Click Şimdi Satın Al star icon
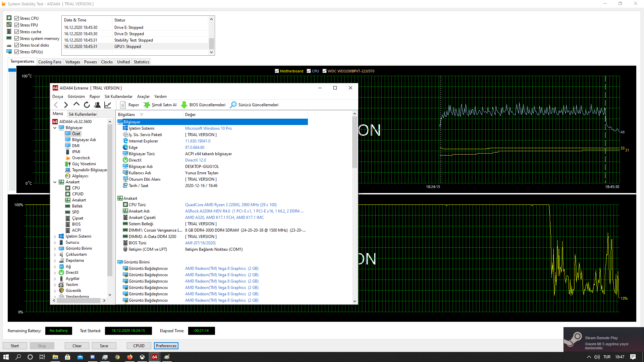The width and height of the screenshot is (644, 362). pos(147,105)
